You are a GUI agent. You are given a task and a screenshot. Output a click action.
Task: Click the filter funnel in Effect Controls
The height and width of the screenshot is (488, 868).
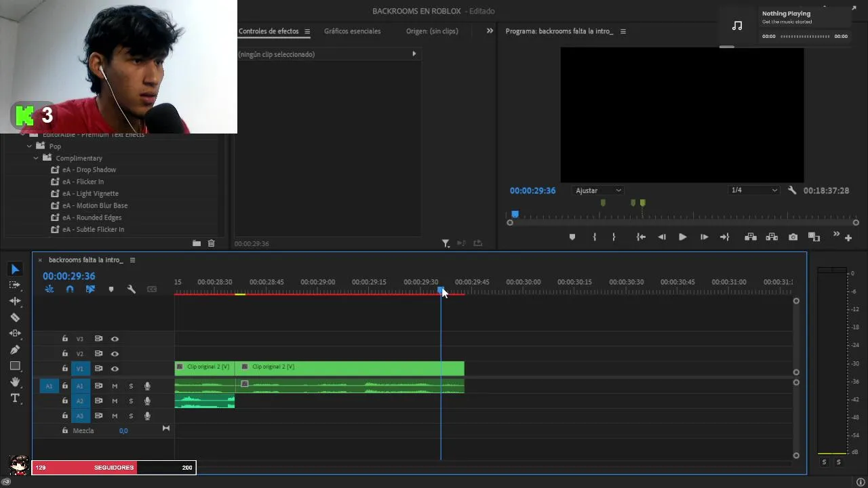click(x=446, y=243)
